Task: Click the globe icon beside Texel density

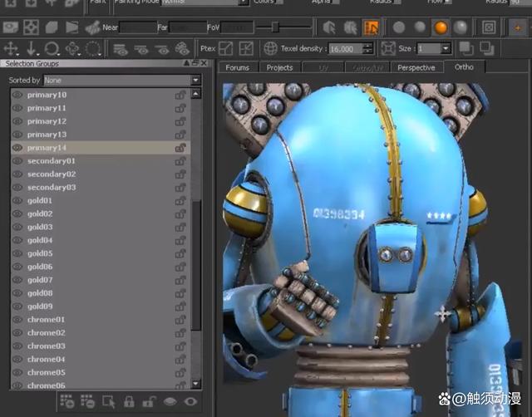Action: (270, 49)
